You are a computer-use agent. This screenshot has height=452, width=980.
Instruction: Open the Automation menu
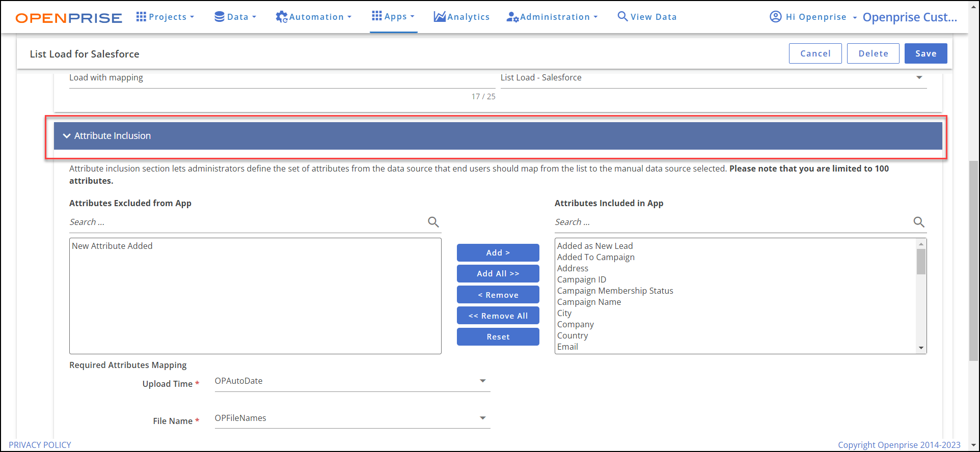(314, 17)
